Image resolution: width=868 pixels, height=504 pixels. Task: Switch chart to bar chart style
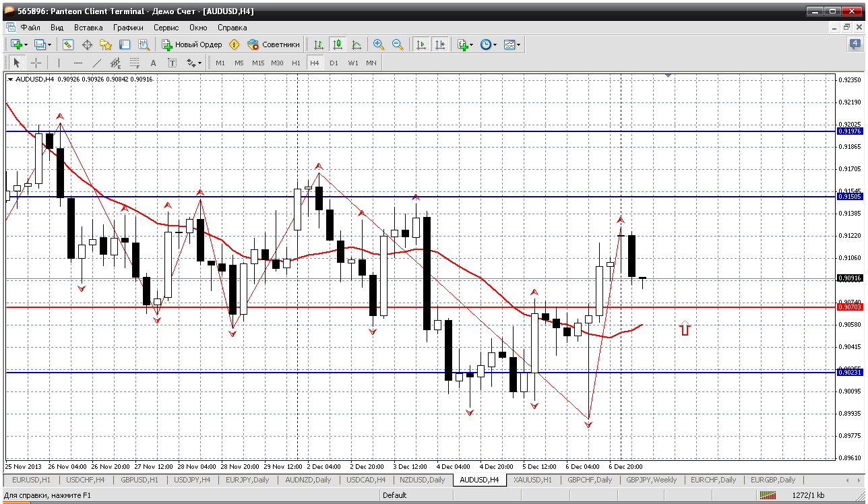[x=319, y=44]
